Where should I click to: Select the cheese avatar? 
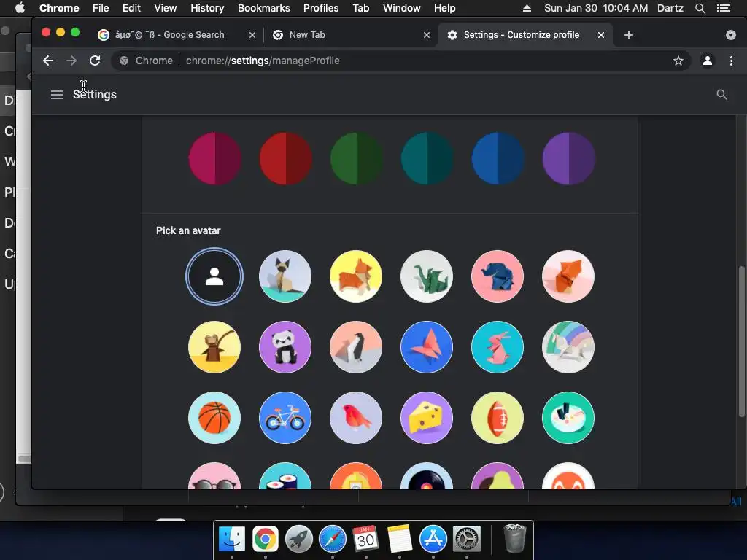point(426,418)
